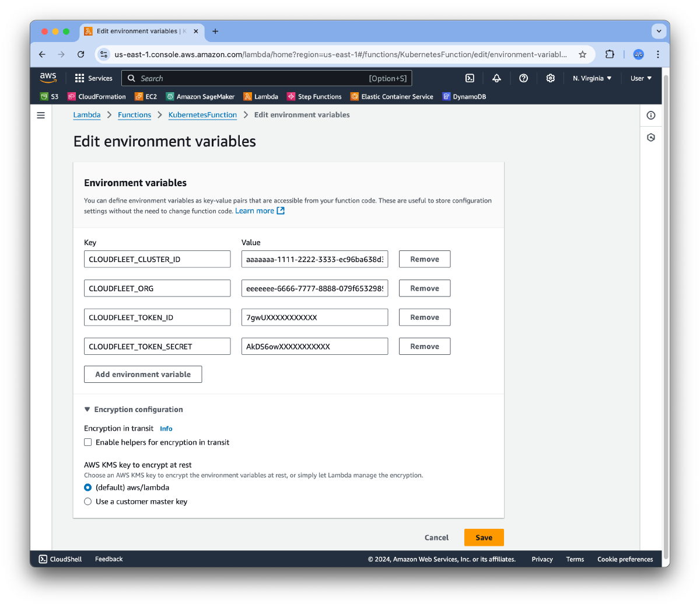Open Feedback in the footer
The image size is (700, 607).
(109, 559)
